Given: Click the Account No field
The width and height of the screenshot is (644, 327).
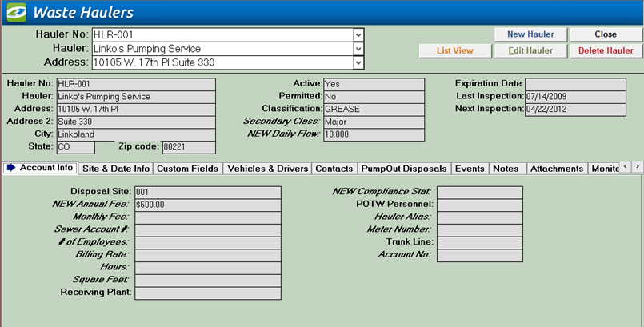Looking at the screenshot, I should tap(480, 255).
